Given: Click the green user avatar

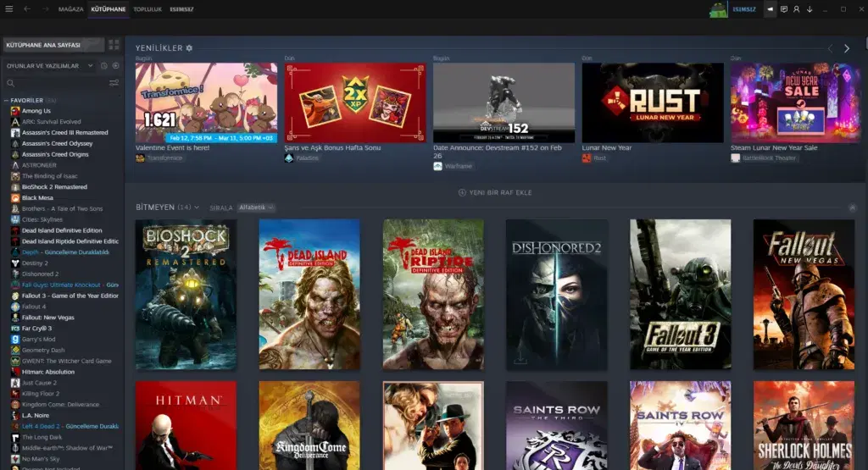Looking at the screenshot, I should click(x=718, y=9).
